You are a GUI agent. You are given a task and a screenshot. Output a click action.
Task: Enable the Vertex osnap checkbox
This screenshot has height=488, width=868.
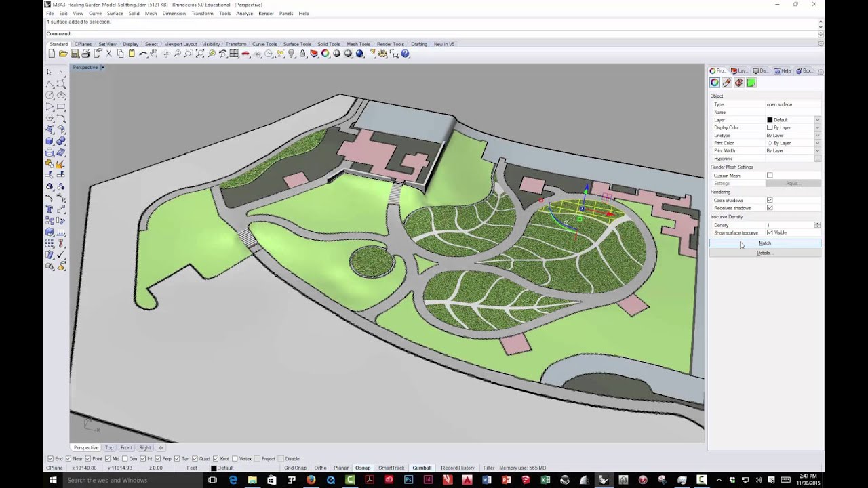(x=235, y=459)
